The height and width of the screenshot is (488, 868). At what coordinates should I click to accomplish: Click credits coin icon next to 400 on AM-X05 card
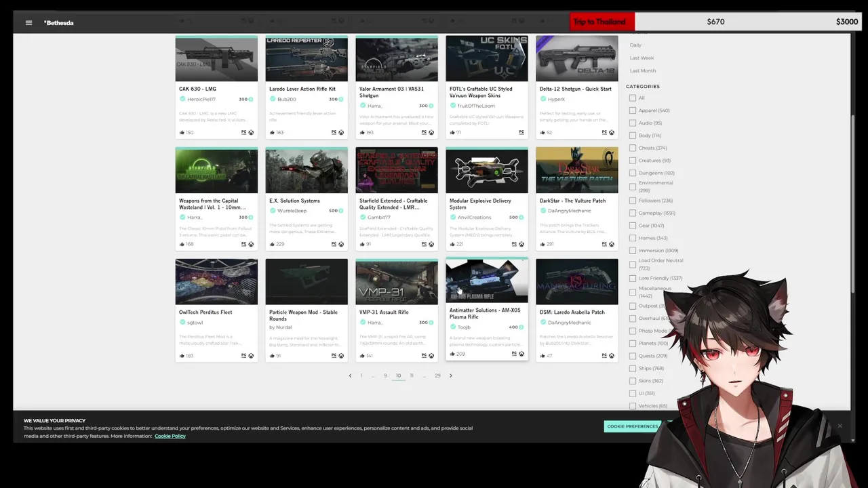click(x=521, y=327)
